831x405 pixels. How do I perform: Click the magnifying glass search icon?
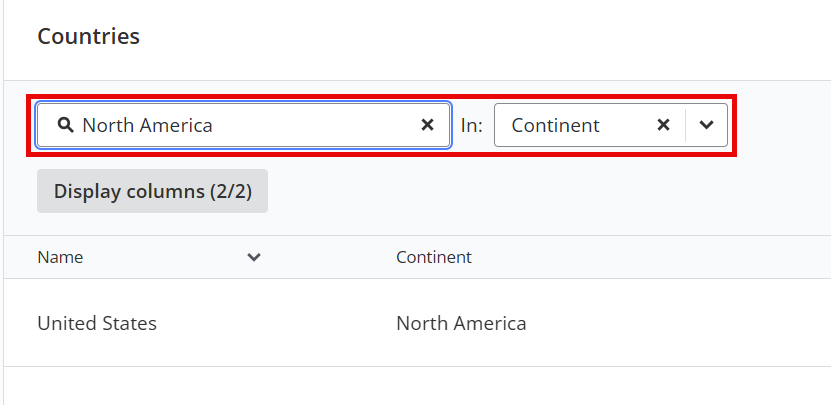65,125
